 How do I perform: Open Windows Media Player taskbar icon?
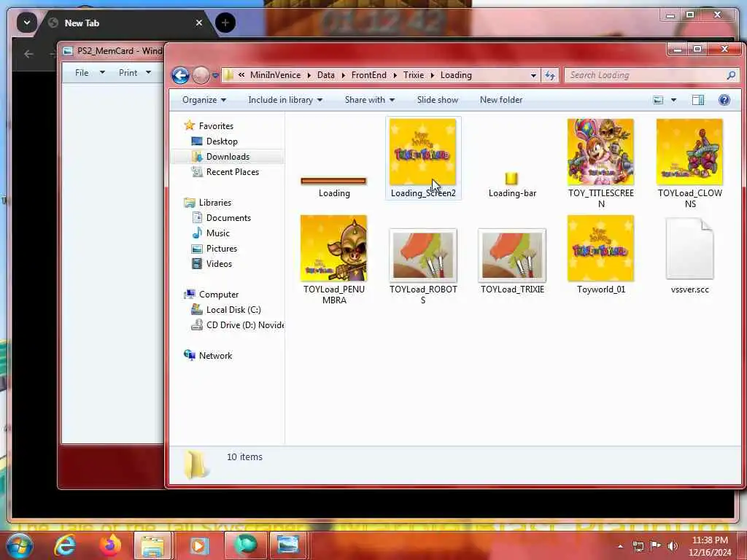point(198,545)
